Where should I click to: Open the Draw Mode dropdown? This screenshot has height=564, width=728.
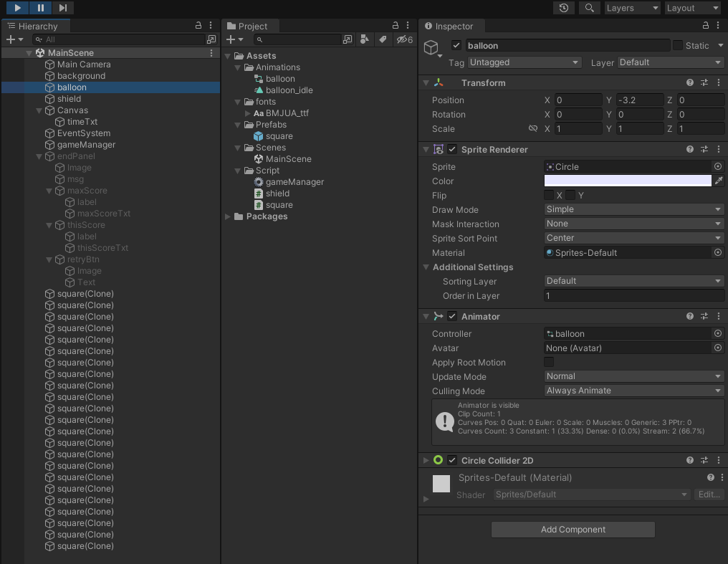click(633, 209)
